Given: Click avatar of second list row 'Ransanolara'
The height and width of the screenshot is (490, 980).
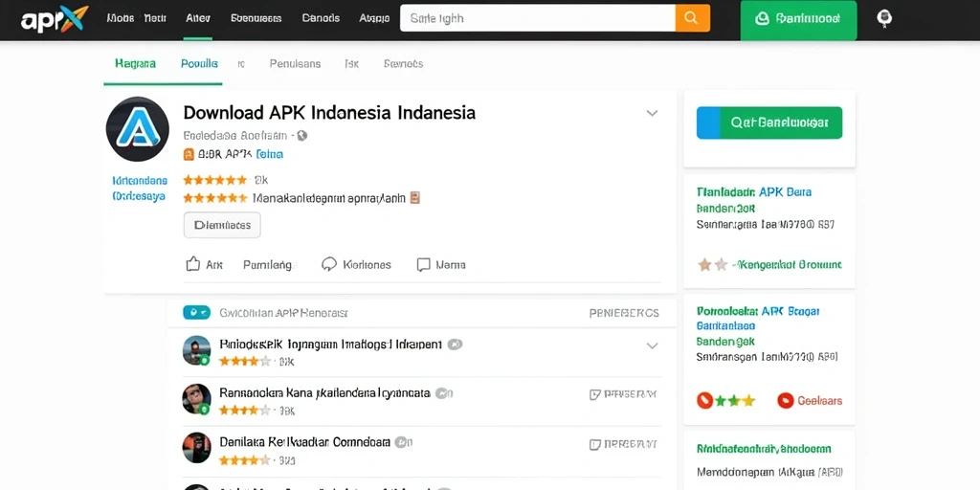Looking at the screenshot, I should tap(196, 399).
